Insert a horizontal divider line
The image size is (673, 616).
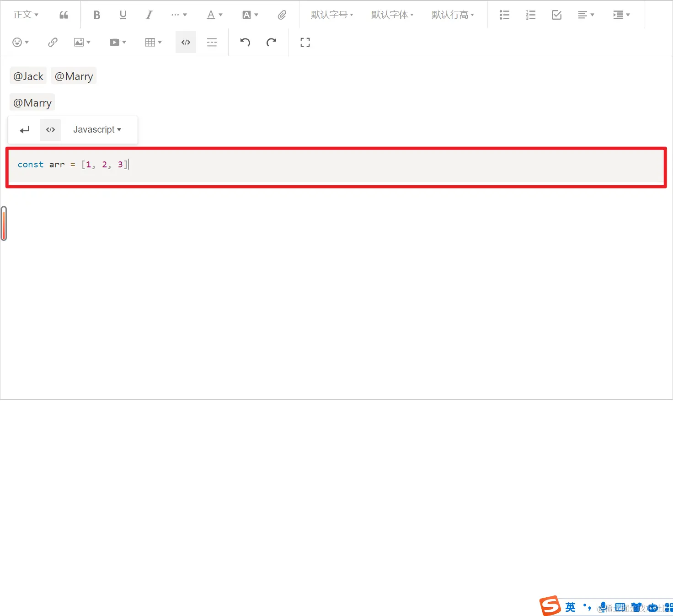point(212,42)
